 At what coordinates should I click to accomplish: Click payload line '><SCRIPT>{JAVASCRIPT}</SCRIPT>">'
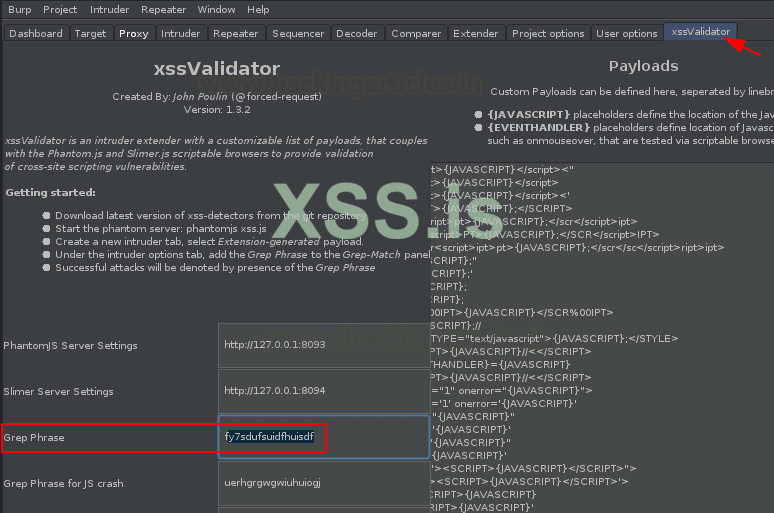[x=533, y=468]
